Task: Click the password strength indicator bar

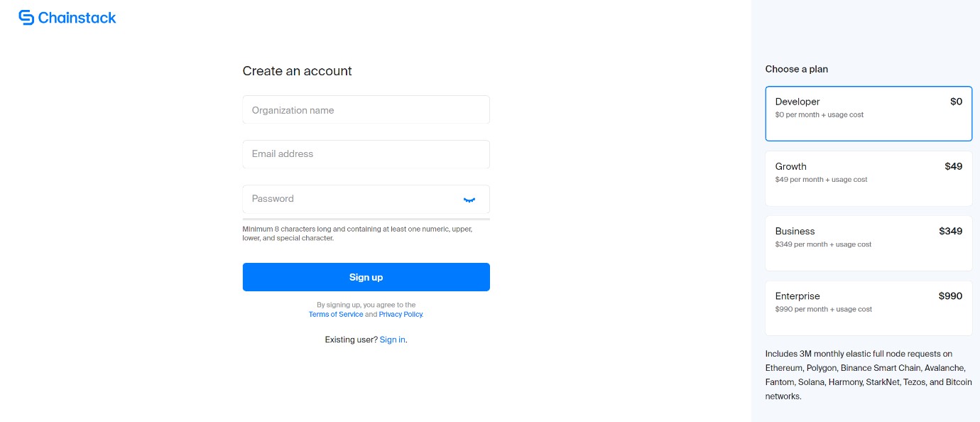Action: (366, 219)
